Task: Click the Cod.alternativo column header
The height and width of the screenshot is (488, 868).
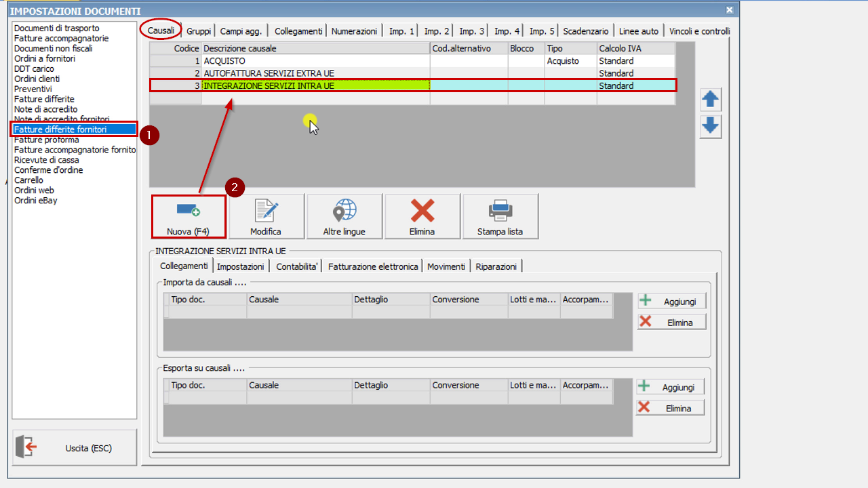Action: [469, 49]
